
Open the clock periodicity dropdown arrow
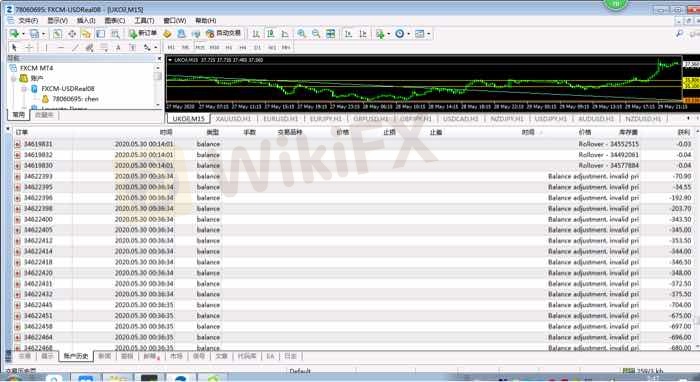408,34
